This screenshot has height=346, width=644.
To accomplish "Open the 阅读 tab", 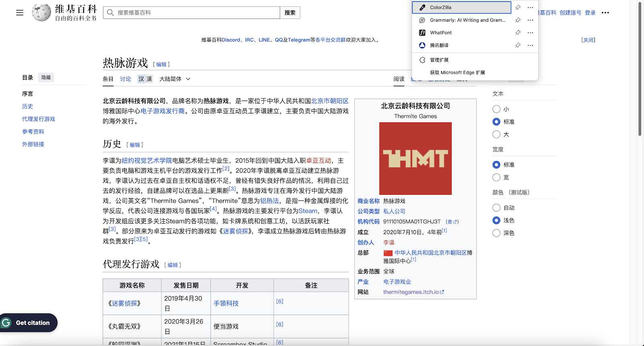I will 399,79.
